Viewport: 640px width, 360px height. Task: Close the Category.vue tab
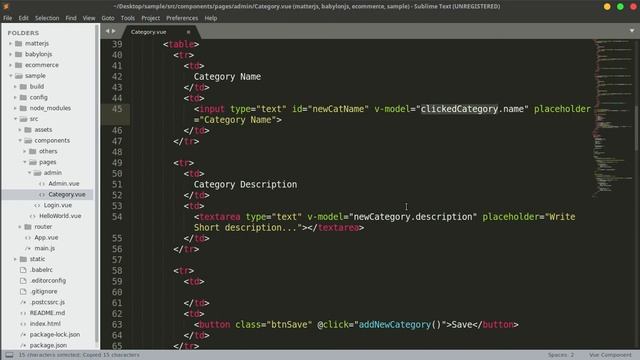click(188, 32)
